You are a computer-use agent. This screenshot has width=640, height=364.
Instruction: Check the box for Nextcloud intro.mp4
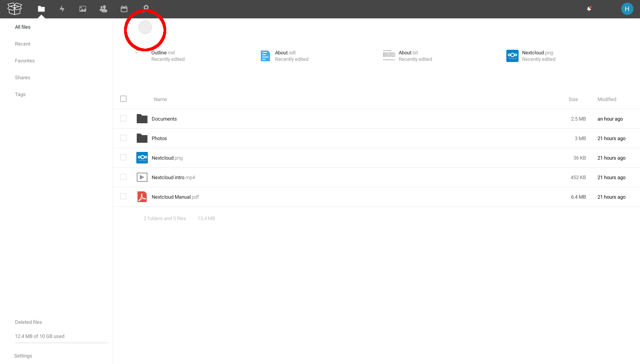tap(123, 177)
